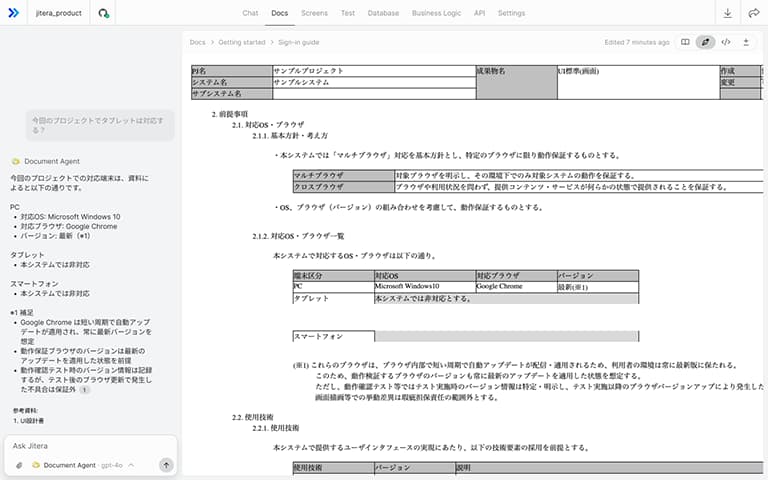This screenshot has width=768, height=480.
Task: Expand the Document Agent gpt-4o selector
Action: (83, 465)
